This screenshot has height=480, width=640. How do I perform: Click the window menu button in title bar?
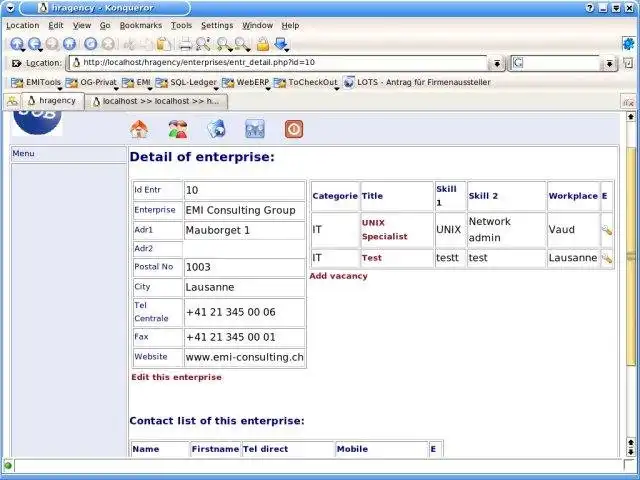[x=10, y=8]
